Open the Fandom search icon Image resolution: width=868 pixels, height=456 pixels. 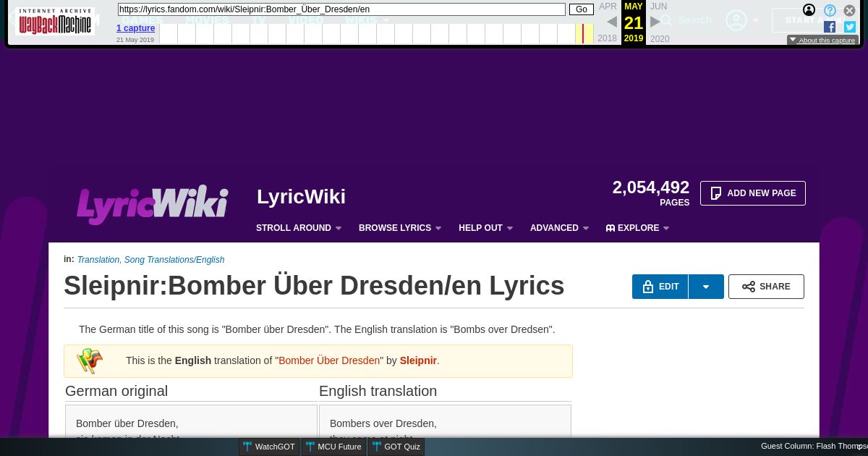666,20
